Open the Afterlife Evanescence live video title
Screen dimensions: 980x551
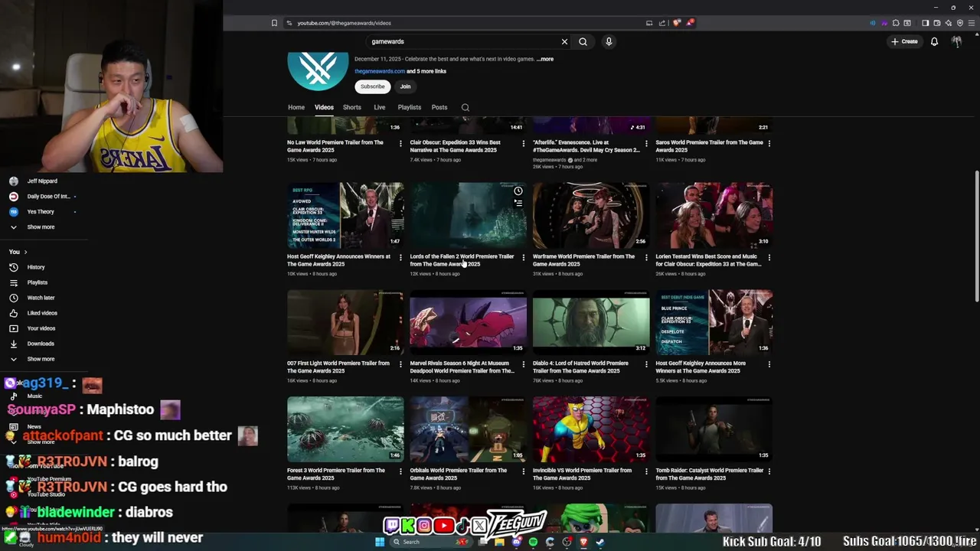tap(586, 146)
